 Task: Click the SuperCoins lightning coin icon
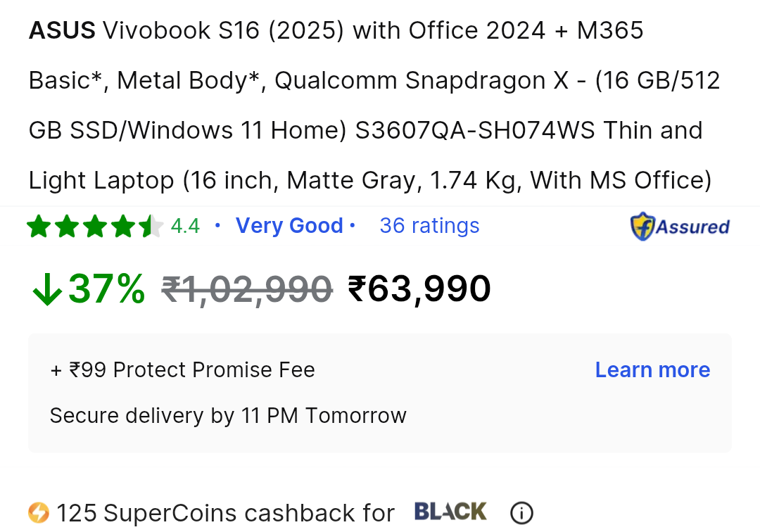click(39, 512)
